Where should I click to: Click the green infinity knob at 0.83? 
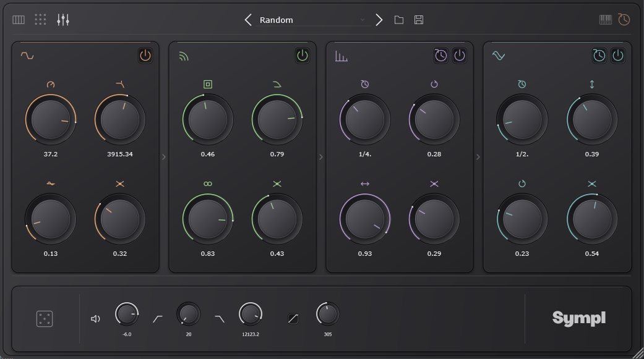[208, 219]
